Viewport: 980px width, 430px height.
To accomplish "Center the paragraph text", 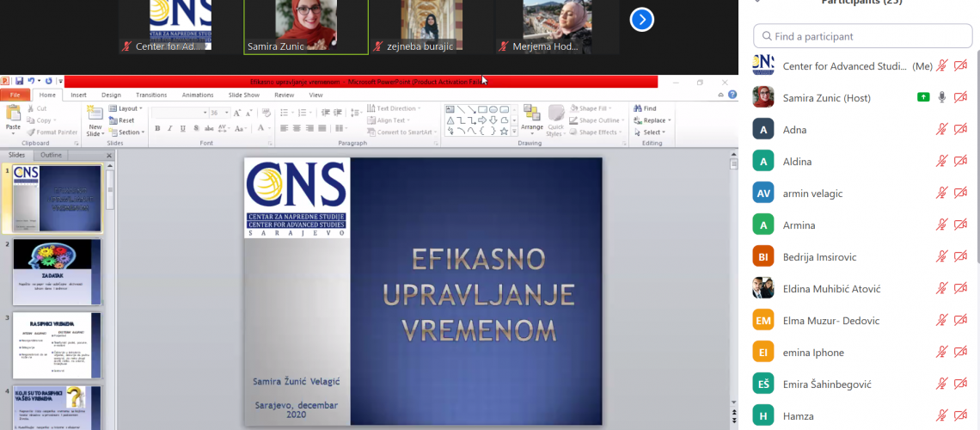I will tap(297, 128).
